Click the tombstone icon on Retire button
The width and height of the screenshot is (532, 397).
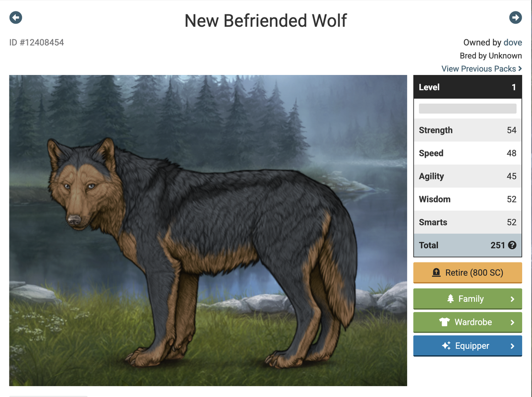coord(436,272)
